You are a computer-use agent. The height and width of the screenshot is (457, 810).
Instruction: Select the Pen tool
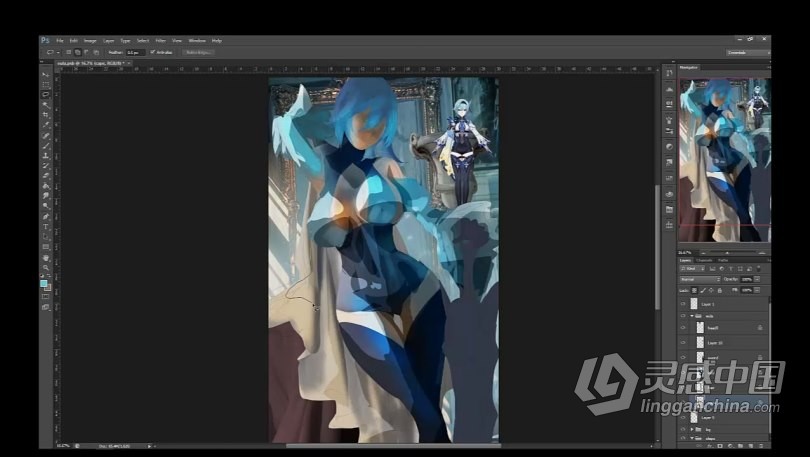pos(45,217)
